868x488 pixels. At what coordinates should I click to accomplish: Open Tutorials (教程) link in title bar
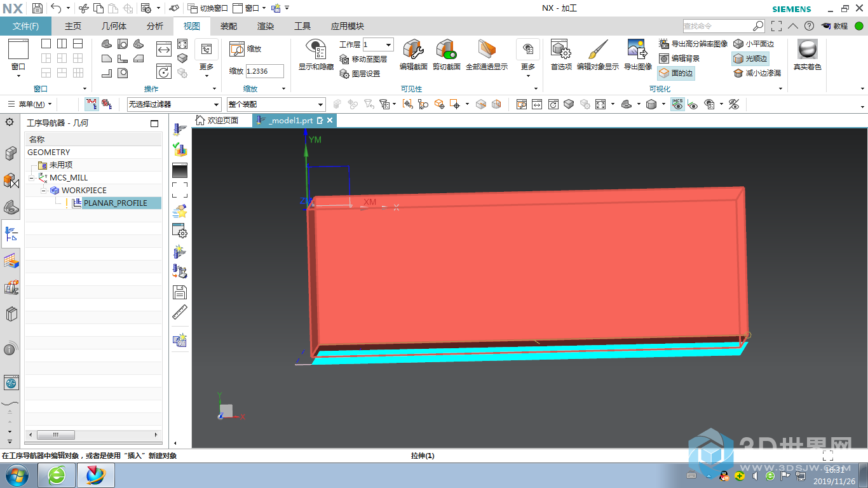834,26
